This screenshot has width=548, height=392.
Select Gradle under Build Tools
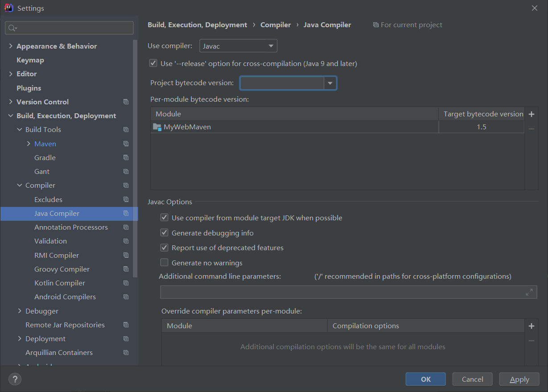(45, 157)
